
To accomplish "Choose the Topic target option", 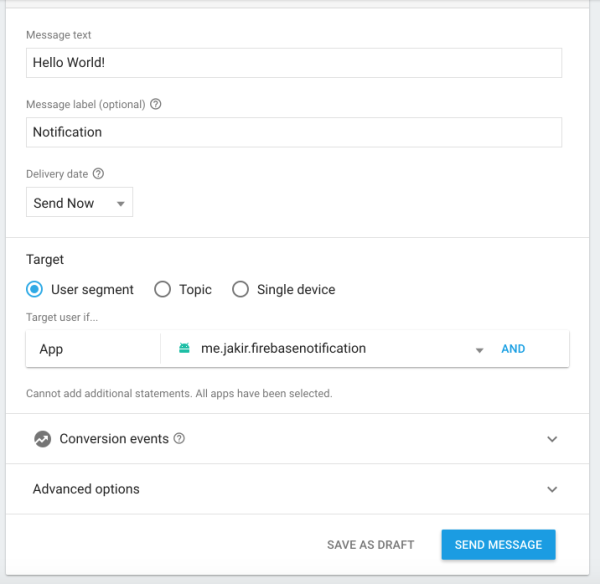I will 162,289.
